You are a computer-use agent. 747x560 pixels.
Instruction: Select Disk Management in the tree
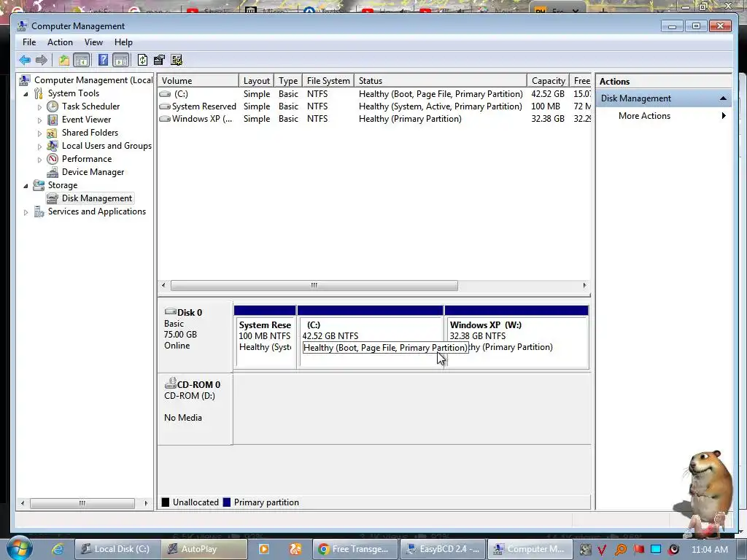click(97, 198)
